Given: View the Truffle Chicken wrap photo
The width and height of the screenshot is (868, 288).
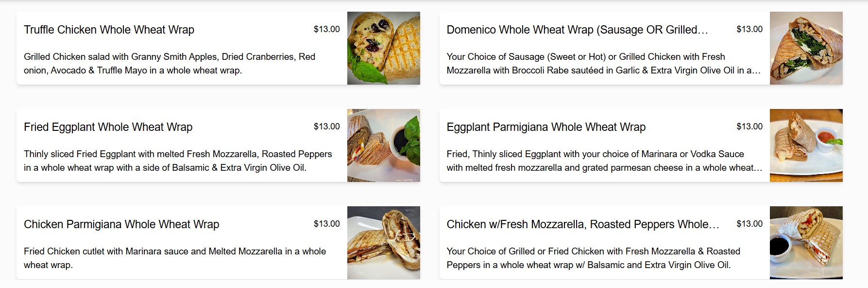Looking at the screenshot, I should pyautogui.click(x=383, y=47).
